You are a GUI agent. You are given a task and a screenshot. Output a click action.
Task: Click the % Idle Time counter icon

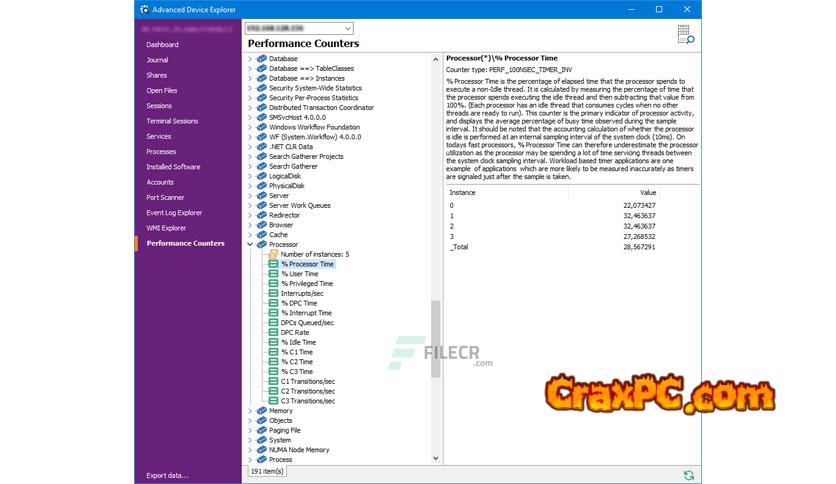click(x=273, y=342)
